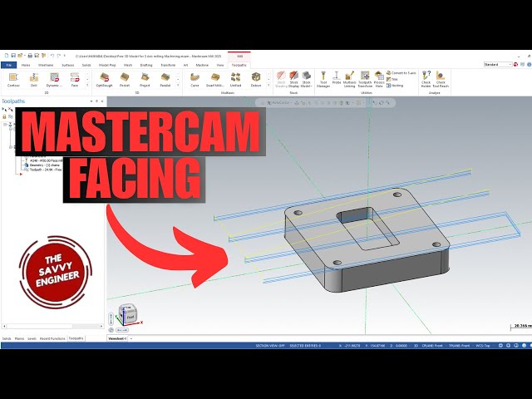Select the Curve multiaxis toolpath
Viewport: 532px width, 399px height.
[195, 80]
